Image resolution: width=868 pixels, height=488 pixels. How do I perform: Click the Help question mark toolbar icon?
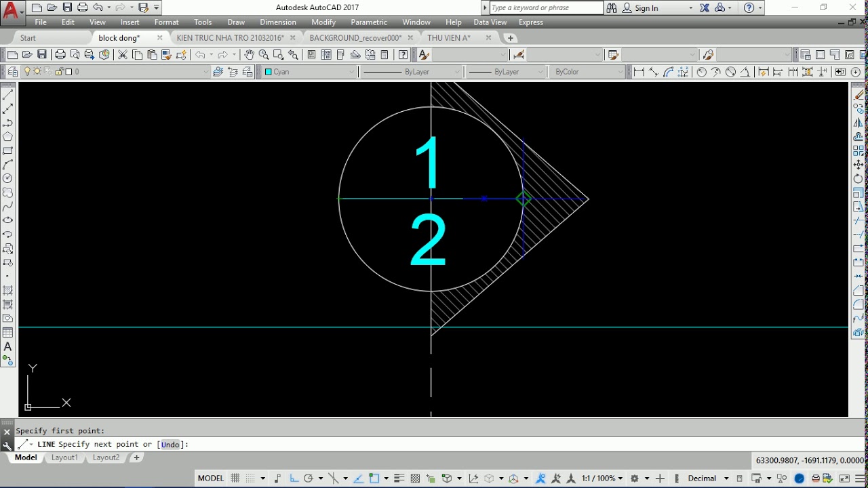[403, 55]
